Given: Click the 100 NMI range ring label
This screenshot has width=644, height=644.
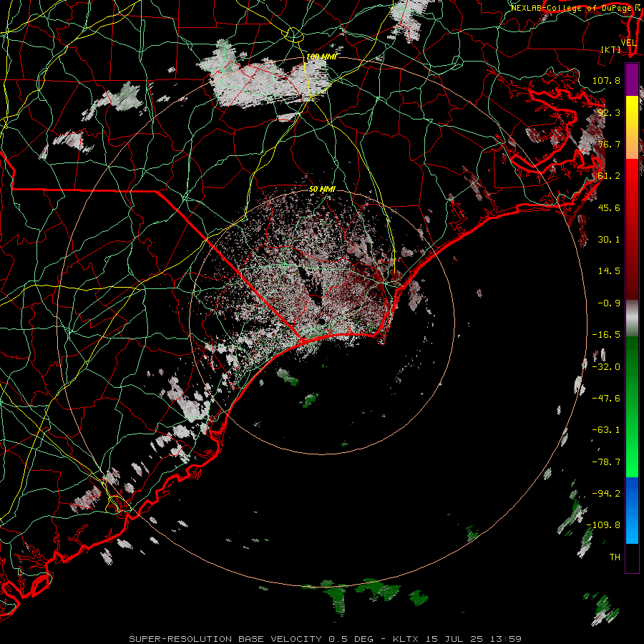Looking at the screenshot, I should tap(321, 57).
